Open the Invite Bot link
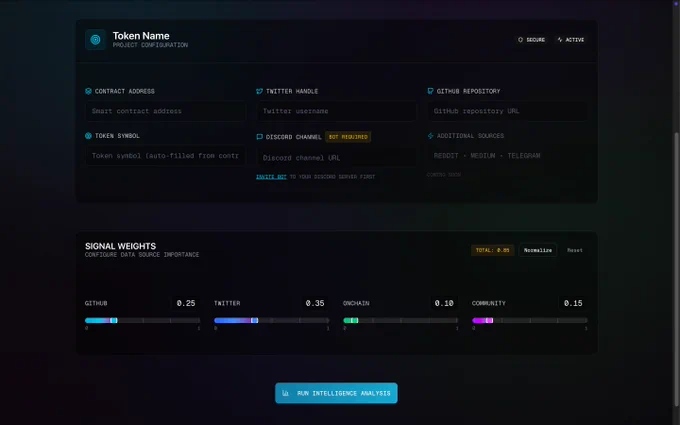The width and height of the screenshot is (680, 425). tap(271, 177)
